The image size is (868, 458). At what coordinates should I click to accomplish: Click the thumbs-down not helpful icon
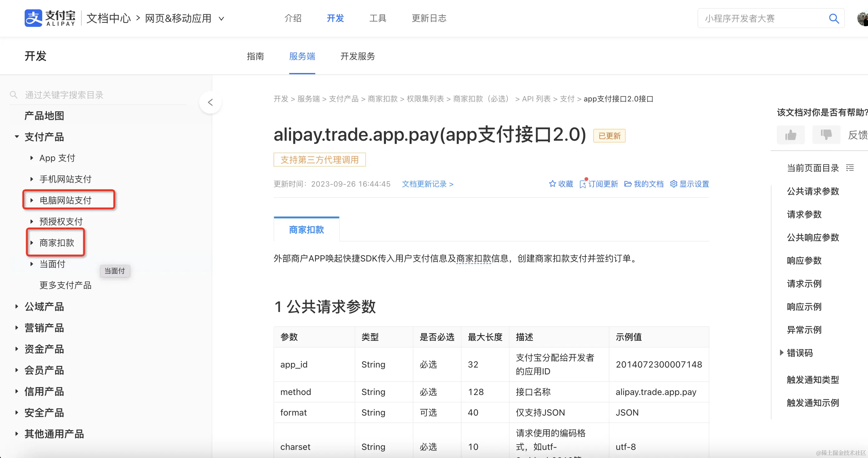click(826, 135)
